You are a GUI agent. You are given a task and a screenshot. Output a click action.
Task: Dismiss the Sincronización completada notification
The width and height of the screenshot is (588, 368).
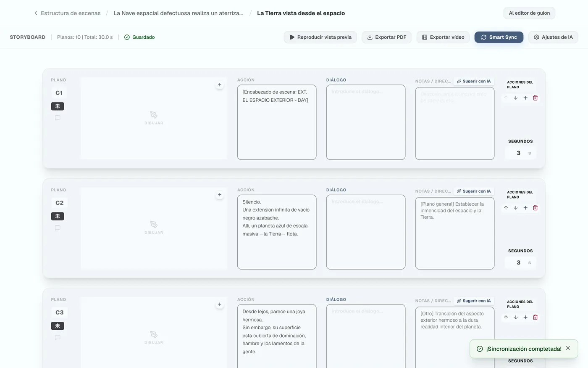[568, 348]
